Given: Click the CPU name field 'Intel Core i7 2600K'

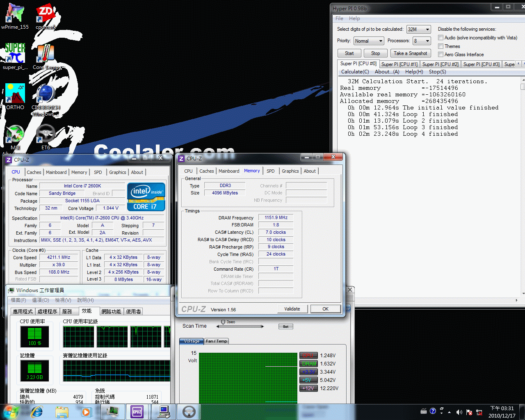Looking at the screenshot, I should [x=82, y=186].
